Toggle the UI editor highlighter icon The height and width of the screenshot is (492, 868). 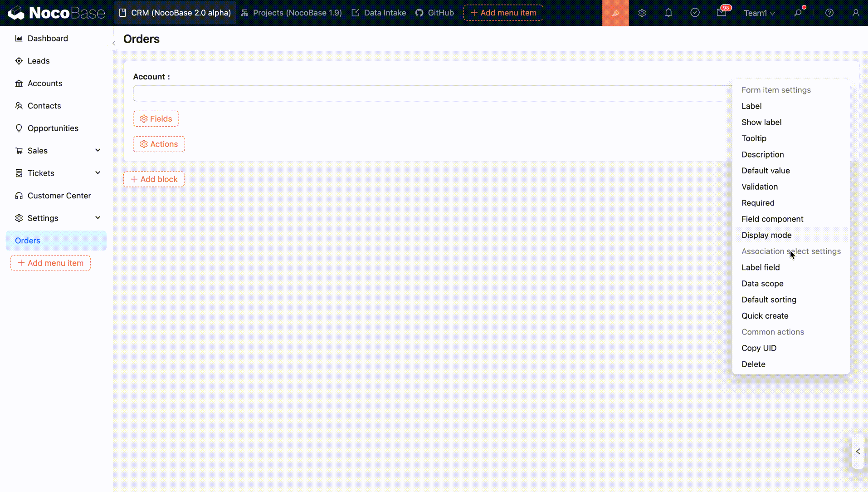click(615, 13)
